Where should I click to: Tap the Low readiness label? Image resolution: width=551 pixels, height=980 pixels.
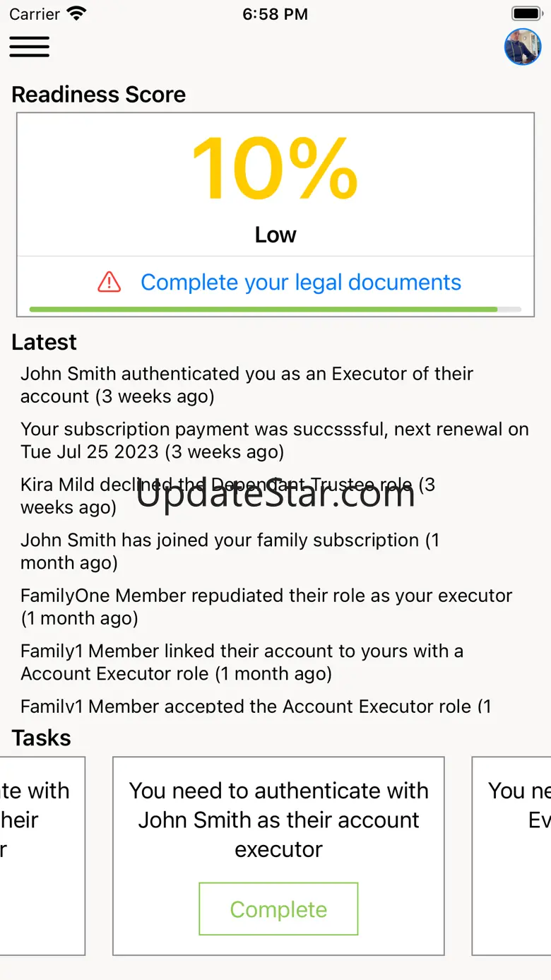tap(275, 235)
